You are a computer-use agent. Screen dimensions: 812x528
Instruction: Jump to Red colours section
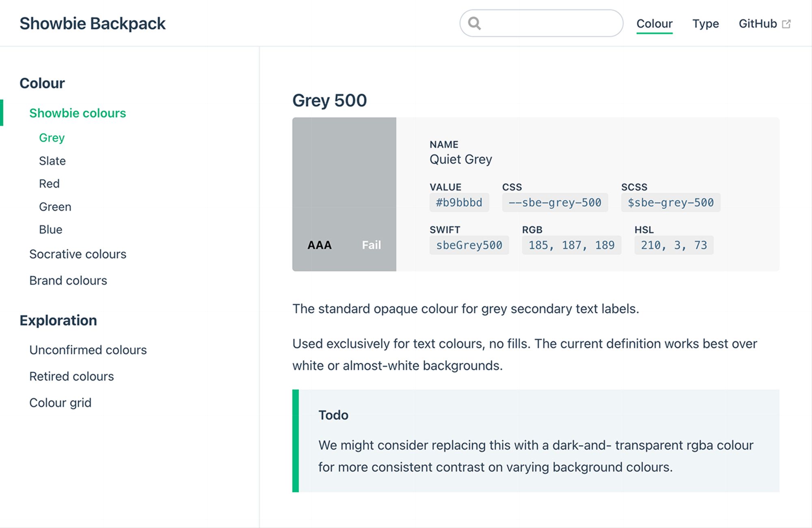49,184
